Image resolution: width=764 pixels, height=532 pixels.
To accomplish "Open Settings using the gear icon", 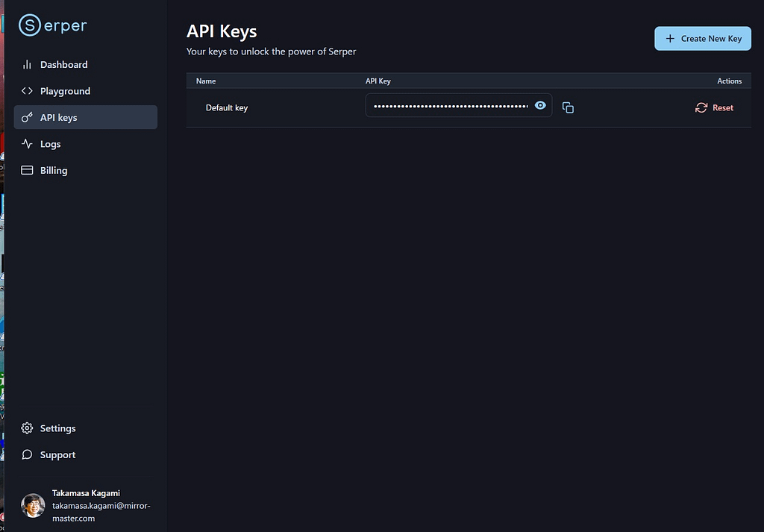I will click(27, 428).
